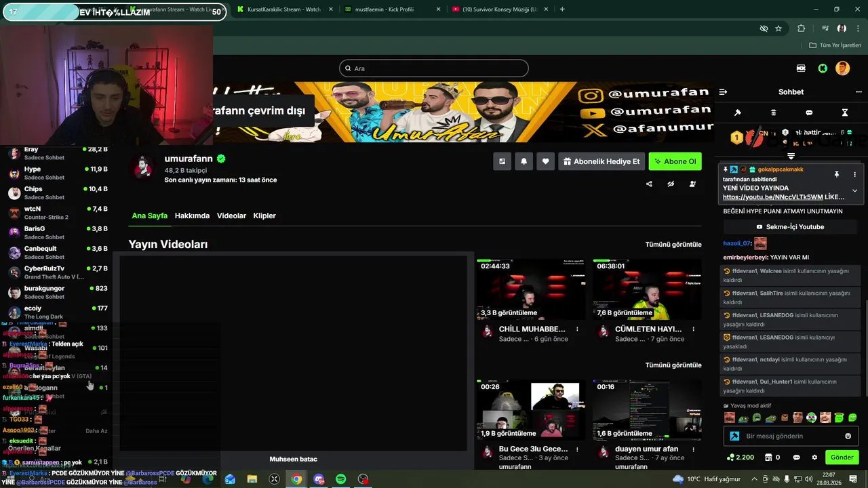Image resolution: width=868 pixels, height=488 pixels.
Task: Collapse chat using the Sohbet panel arrow icon
Action: (x=723, y=91)
